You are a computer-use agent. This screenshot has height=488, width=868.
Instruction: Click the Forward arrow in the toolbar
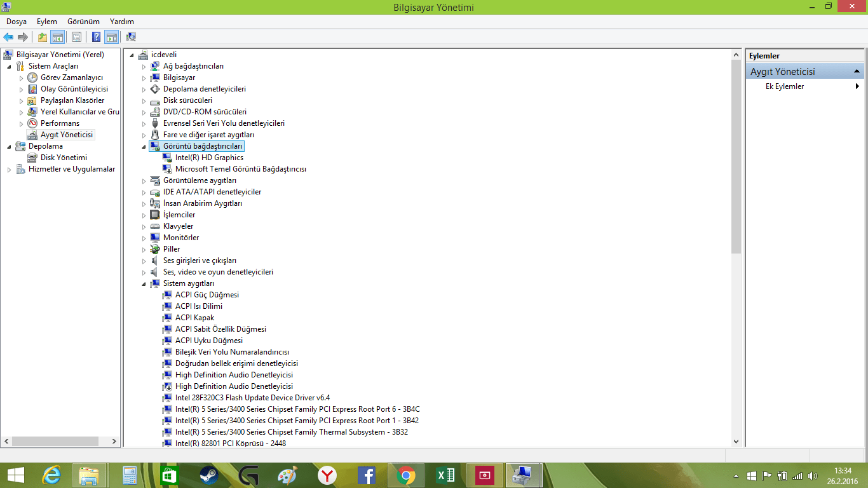pos(23,37)
